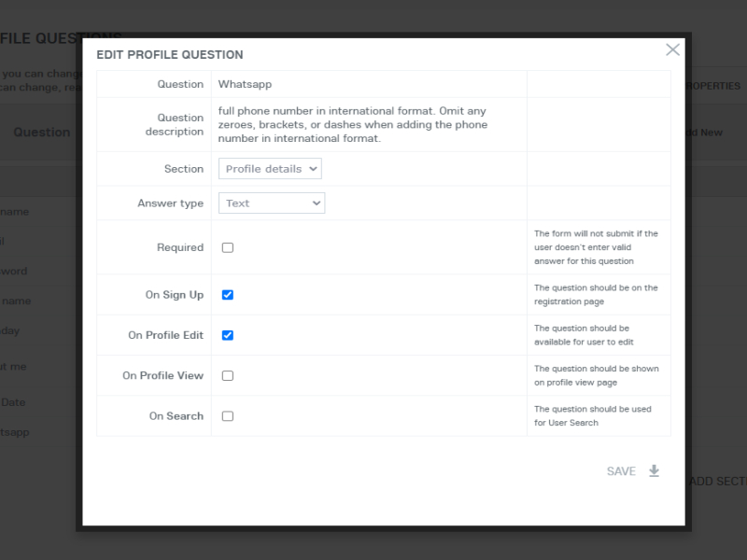Click the SAVE button text
747x560 pixels.
[621, 471]
